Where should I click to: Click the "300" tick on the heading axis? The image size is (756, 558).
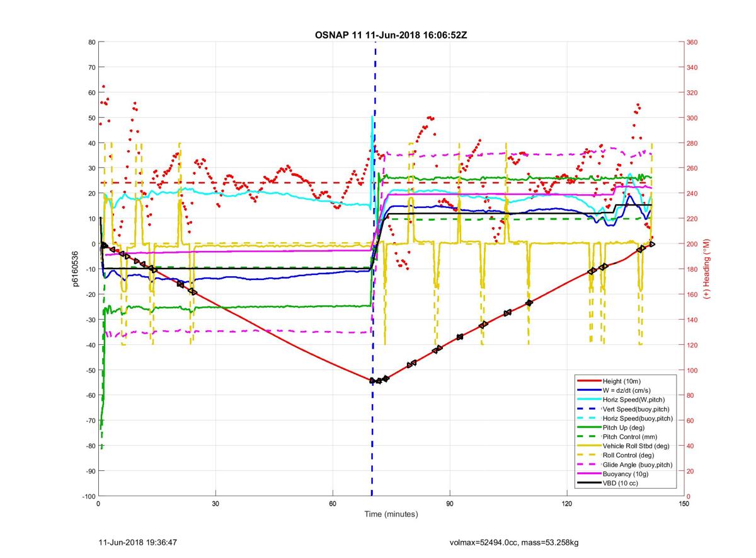pos(692,118)
